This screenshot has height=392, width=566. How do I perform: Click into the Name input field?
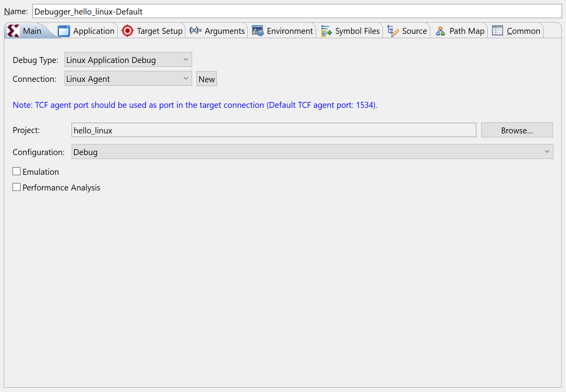(x=297, y=11)
